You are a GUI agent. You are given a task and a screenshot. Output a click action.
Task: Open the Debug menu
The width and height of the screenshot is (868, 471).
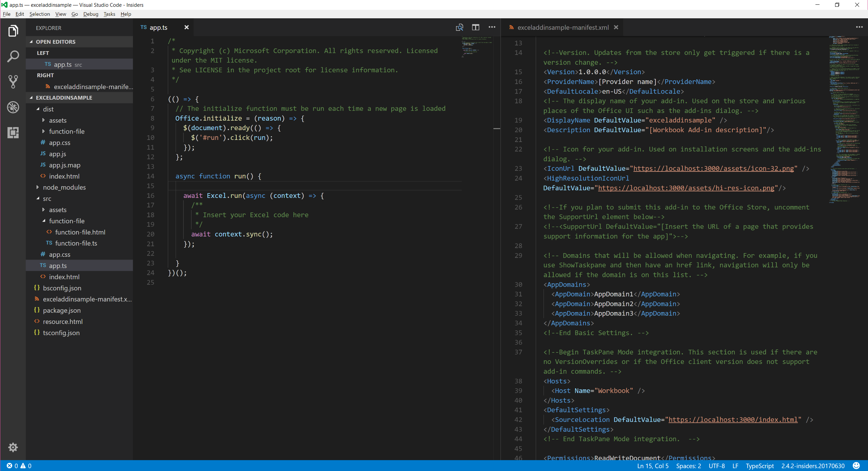(90, 14)
